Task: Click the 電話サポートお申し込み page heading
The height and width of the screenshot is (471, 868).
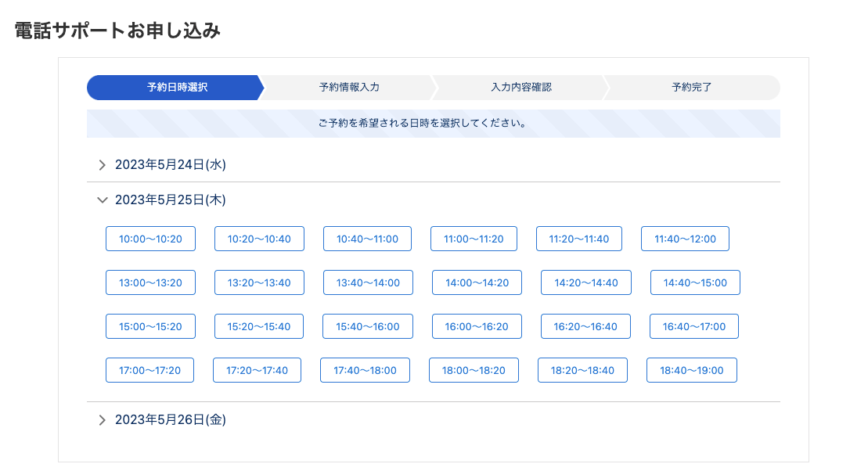Action: [117, 31]
